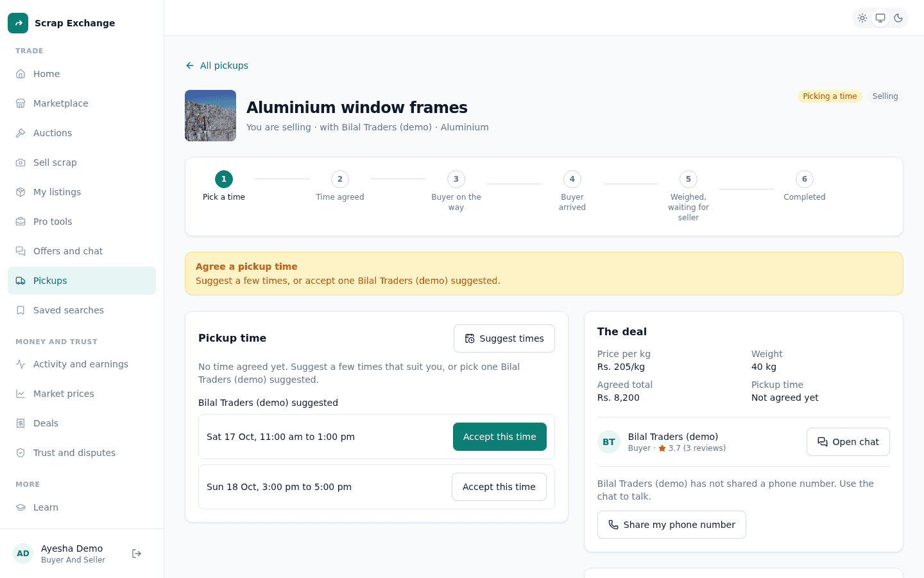
Task: Click the Learn graduation cap icon
Action: point(21,507)
